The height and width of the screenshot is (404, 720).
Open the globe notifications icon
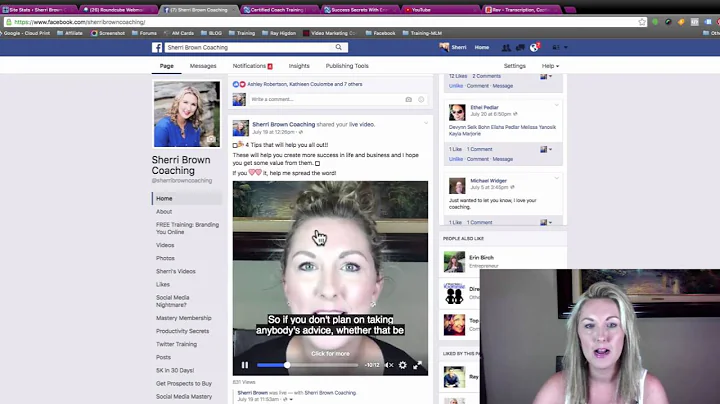click(534, 47)
